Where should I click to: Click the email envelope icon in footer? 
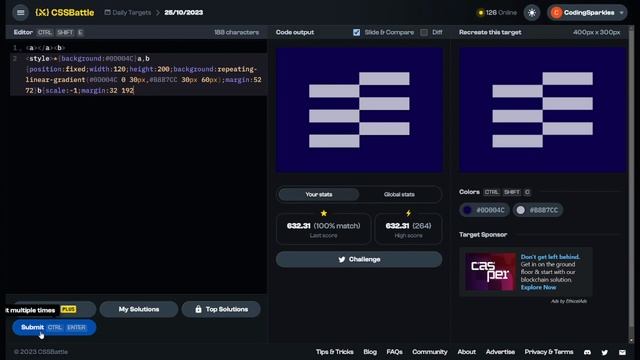[x=622, y=352]
